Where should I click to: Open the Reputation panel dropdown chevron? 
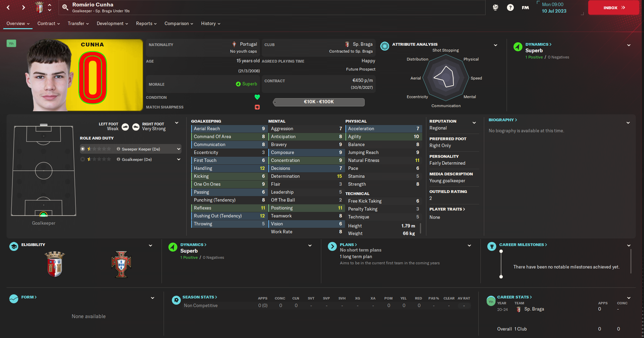474,123
